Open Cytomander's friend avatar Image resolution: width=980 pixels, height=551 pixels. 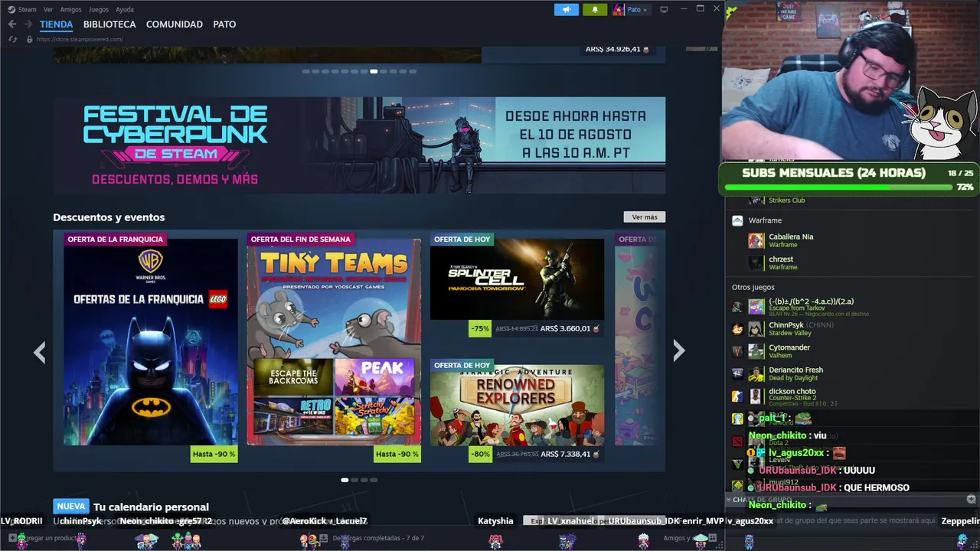(x=756, y=351)
